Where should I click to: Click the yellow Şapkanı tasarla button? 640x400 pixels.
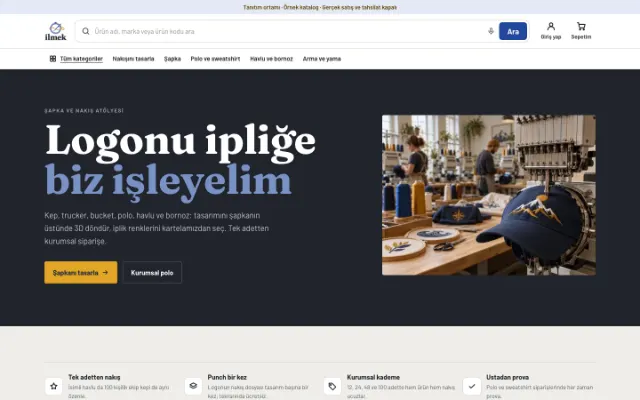(81, 272)
